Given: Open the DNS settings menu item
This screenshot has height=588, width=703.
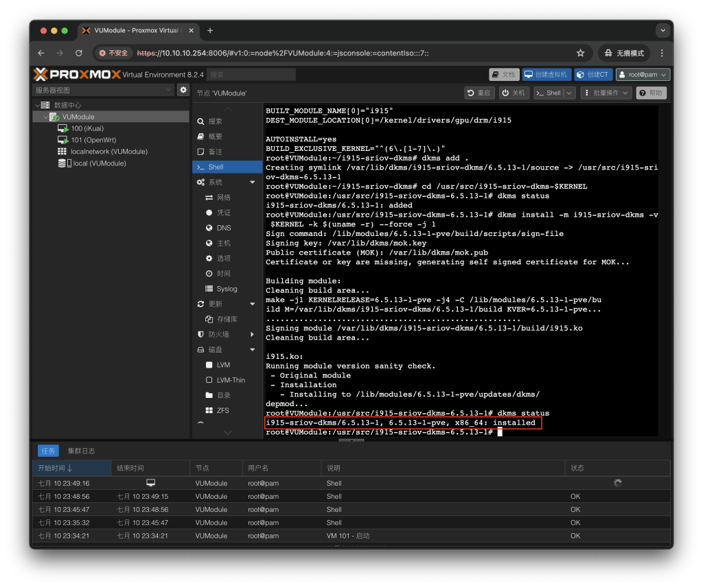Looking at the screenshot, I should tap(224, 228).
